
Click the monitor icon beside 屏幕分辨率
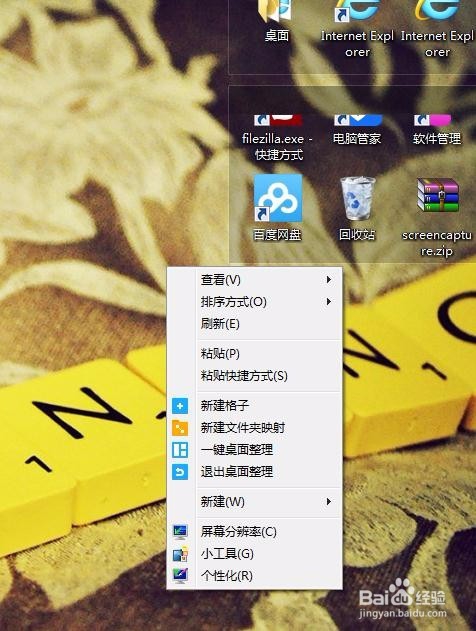180,532
